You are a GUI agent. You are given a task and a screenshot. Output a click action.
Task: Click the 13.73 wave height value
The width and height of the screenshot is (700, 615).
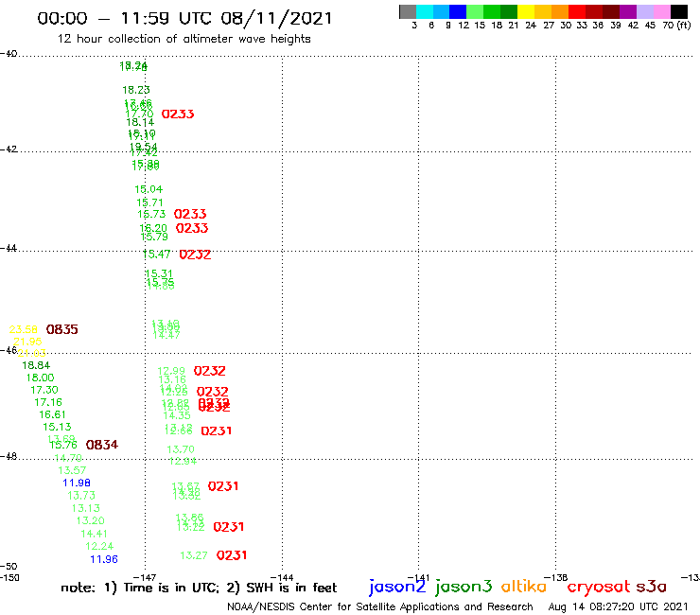pyautogui.click(x=81, y=496)
